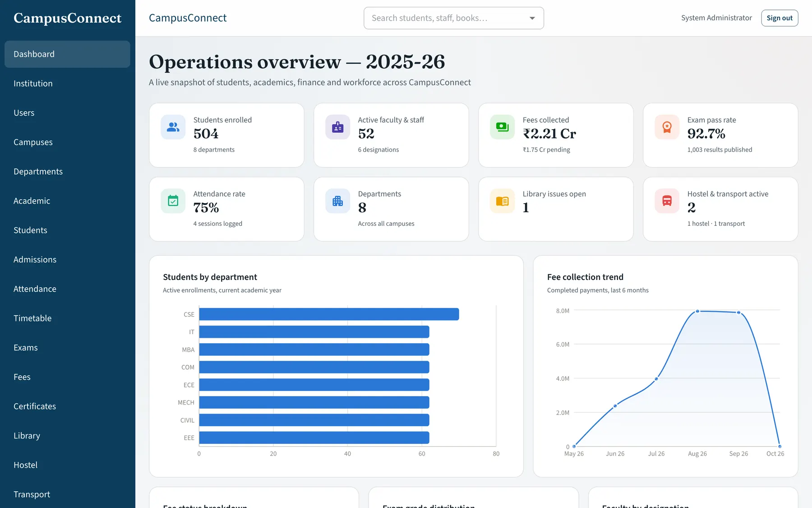Go to Institution in the sidebar
Image resolution: width=812 pixels, height=508 pixels.
[x=67, y=84]
